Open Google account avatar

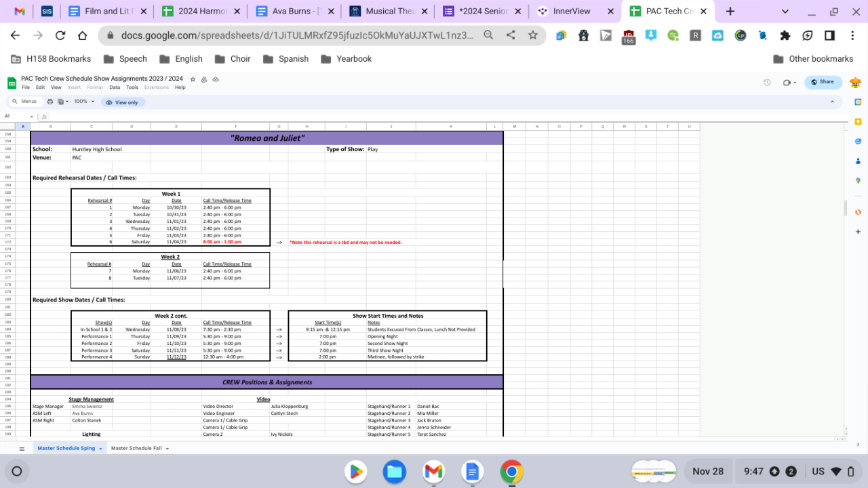855,83
